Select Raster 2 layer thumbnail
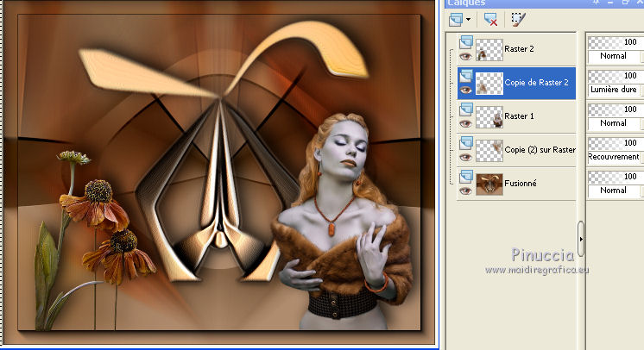The image size is (644, 350). (x=489, y=50)
